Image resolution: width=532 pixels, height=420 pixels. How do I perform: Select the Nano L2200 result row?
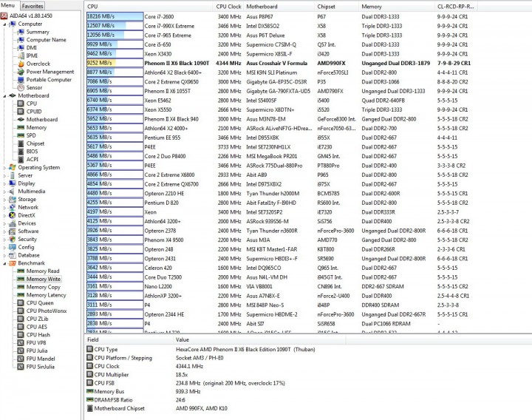click(281, 286)
